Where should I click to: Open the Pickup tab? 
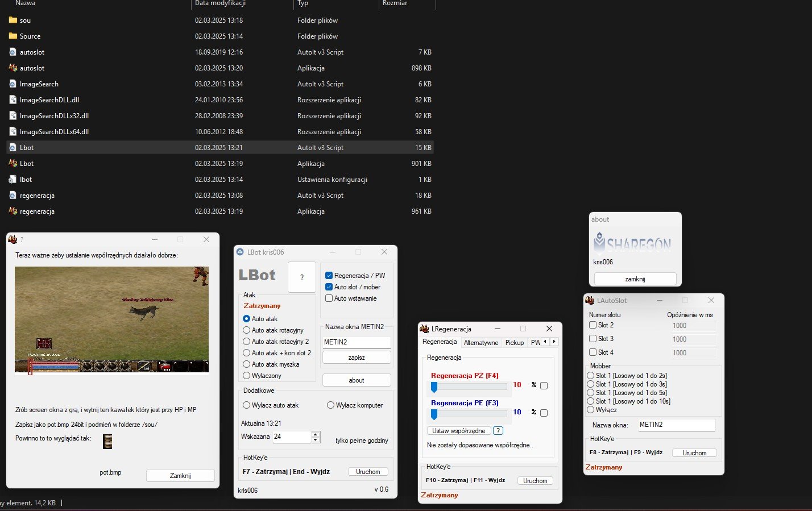click(514, 343)
